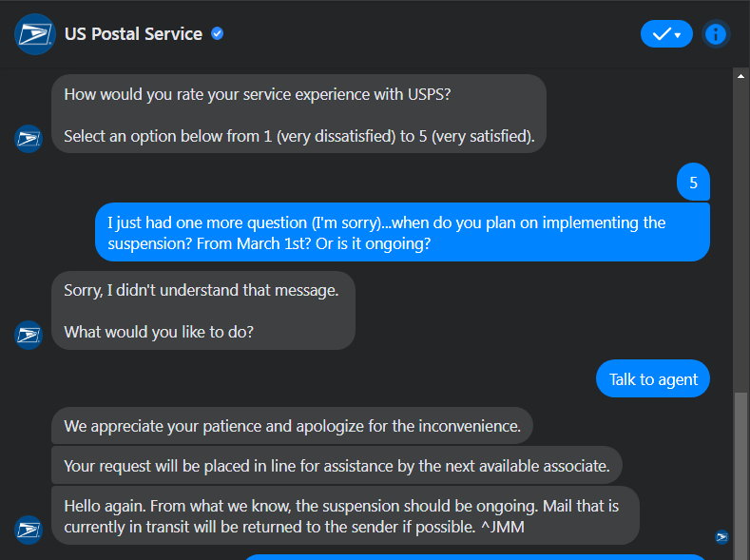Viewport: 750px width, 560px height.
Task: Click the "We appreciate your patience" message bubble
Action: (x=292, y=426)
